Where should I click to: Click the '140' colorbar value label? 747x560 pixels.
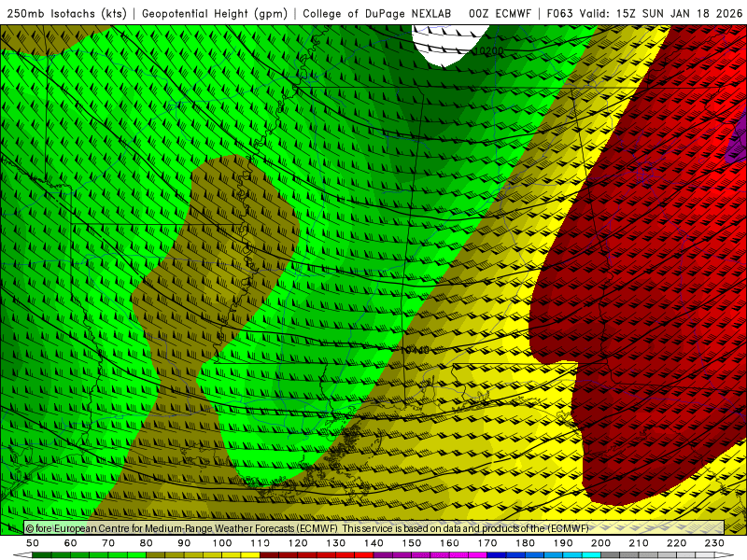pos(373,543)
